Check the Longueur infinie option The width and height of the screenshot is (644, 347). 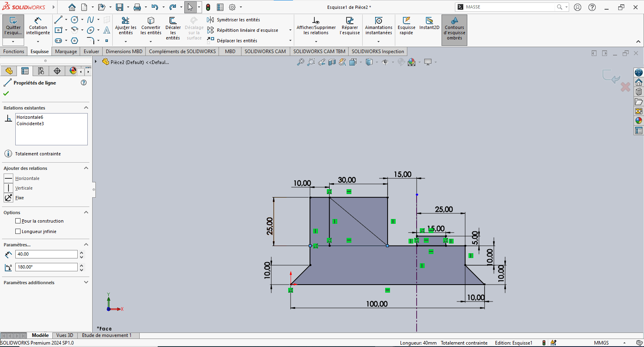tap(18, 231)
